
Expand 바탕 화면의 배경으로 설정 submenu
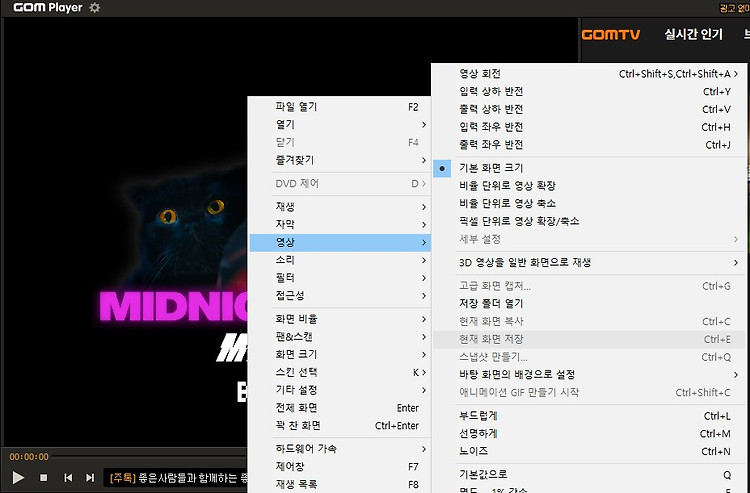[x=589, y=374]
